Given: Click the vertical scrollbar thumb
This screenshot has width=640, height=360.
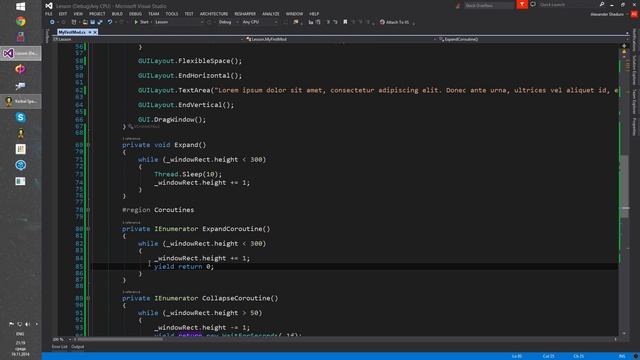Looking at the screenshot, I should [624, 188].
